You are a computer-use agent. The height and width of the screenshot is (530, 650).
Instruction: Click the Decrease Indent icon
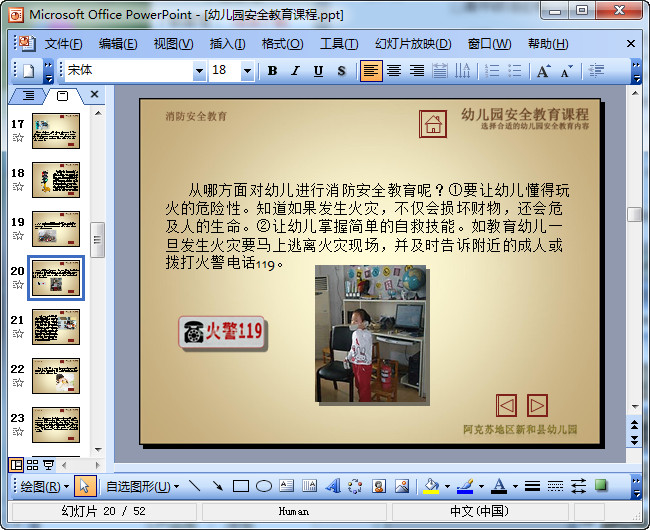click(596, 71)
